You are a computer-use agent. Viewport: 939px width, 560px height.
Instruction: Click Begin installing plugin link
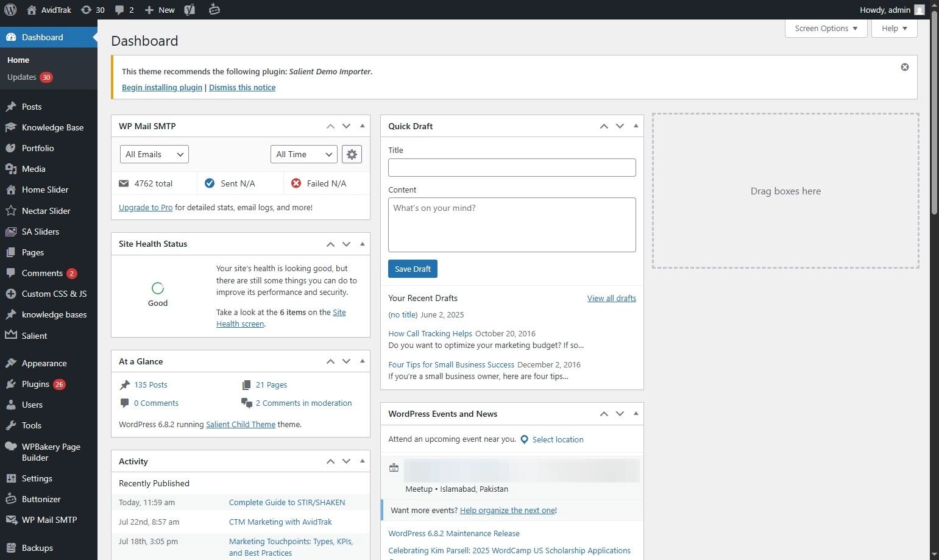[162, 87]
